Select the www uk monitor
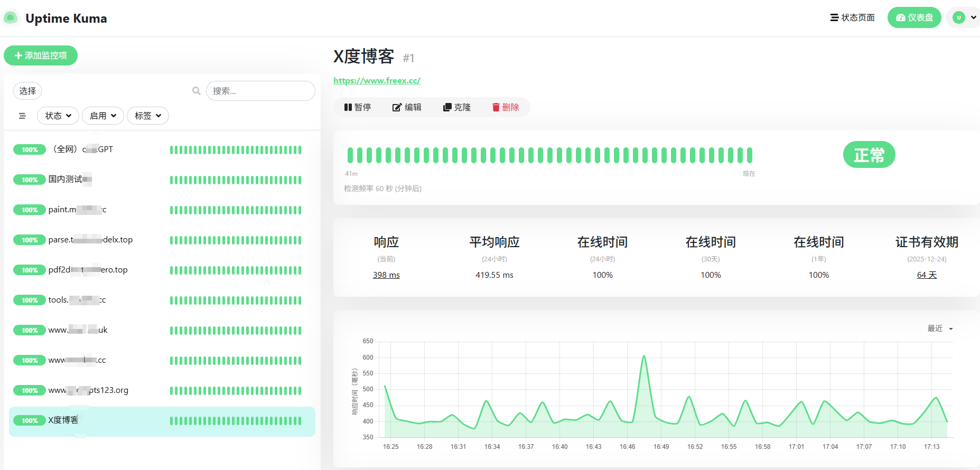This screenshot has height=470, width=980. 162,331
